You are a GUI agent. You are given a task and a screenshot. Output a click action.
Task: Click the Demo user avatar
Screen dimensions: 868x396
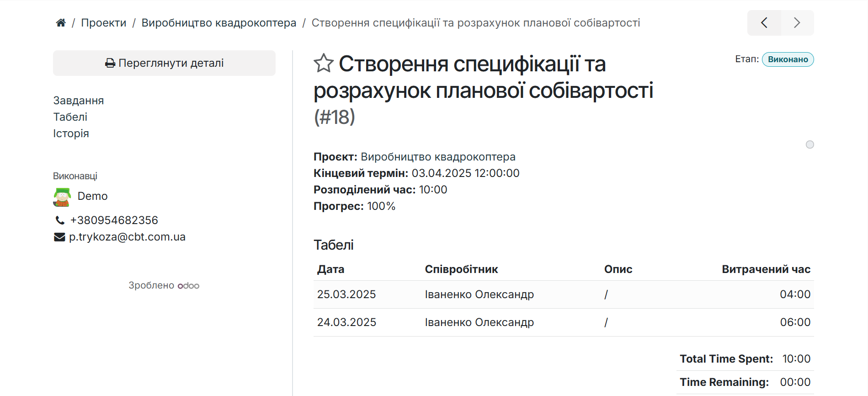click(62, 197)
